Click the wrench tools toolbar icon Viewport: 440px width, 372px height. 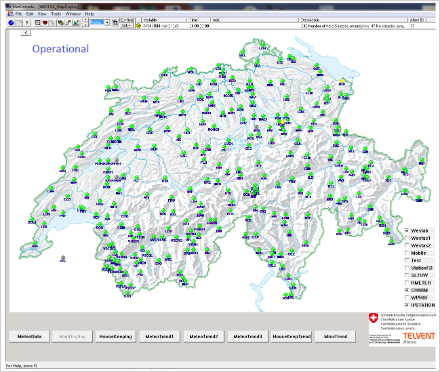tap(68, 23)
